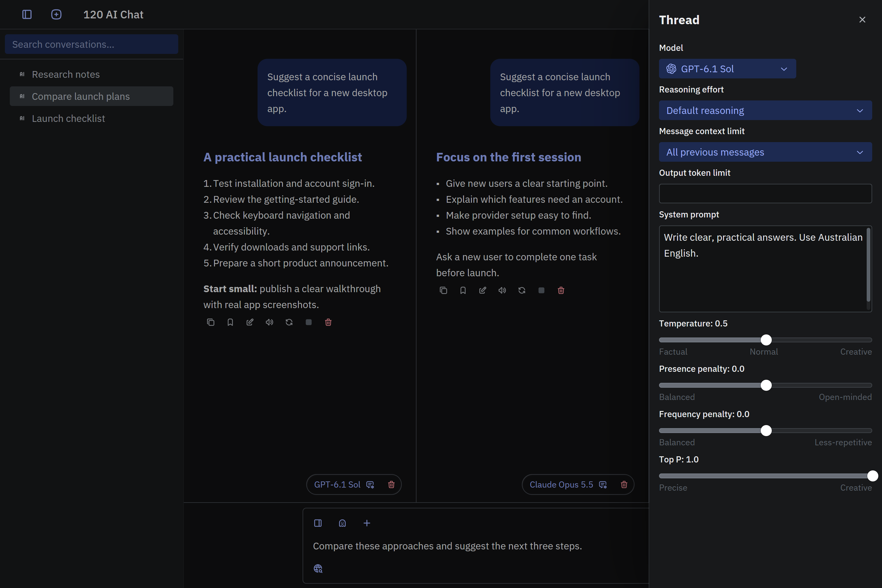The height and width of the screenshot is (588, 882).
Task: Toggle split panel icon in composer
Action: [x=318, y=523]
